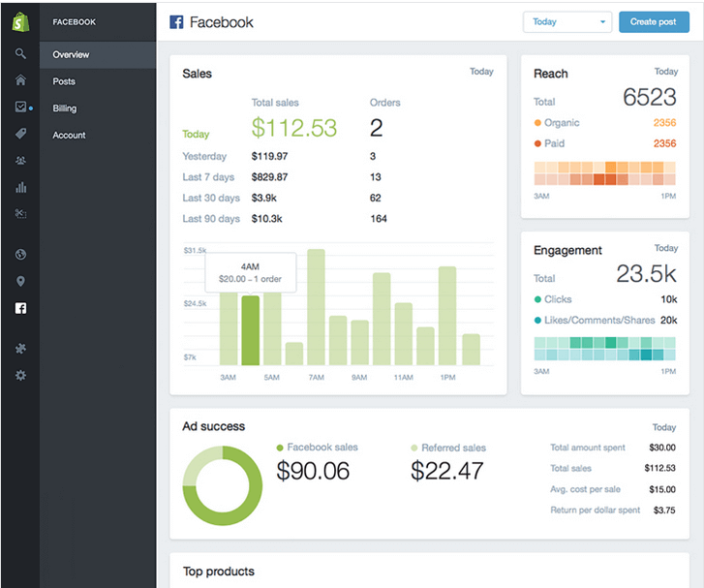Click the darkest orange Reach heatmap cell

(x=599, y=179)
